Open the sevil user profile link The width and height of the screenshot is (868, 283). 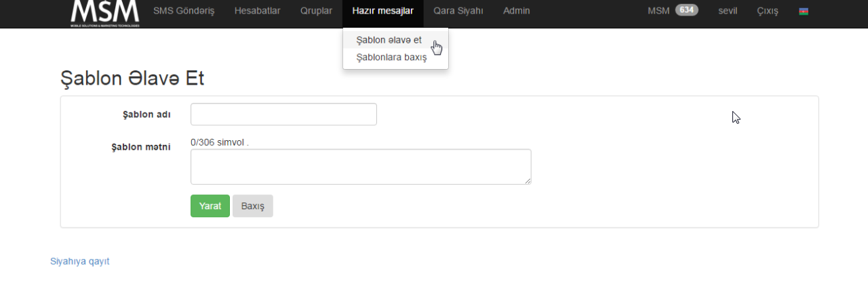click(x=728, y=11)
